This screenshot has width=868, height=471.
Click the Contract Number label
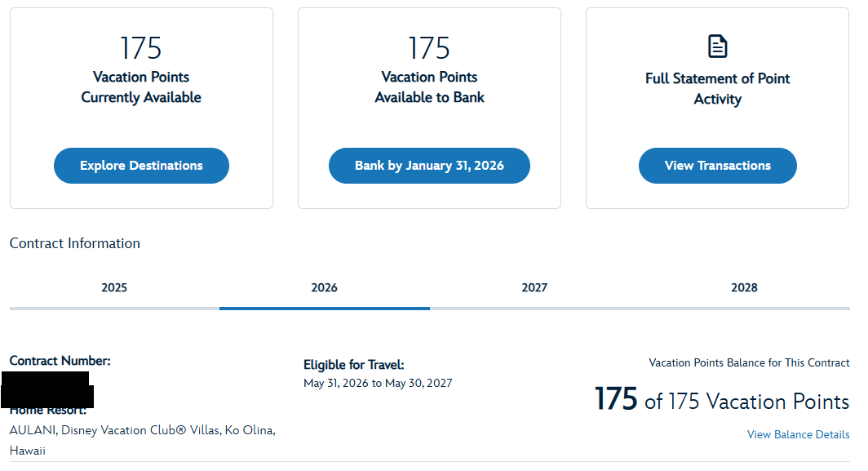pos(60,361)
